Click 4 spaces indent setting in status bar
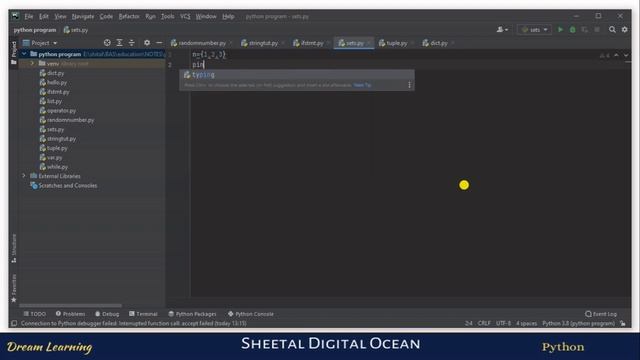 [x=527, y=323]
